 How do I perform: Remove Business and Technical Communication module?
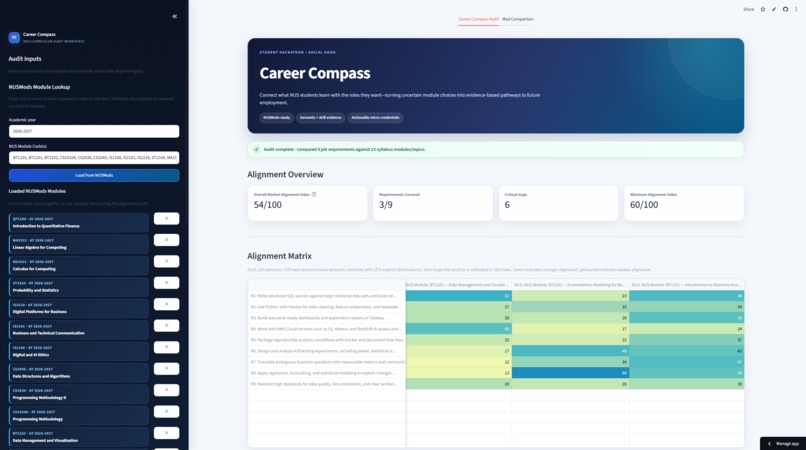pos(167,326)
